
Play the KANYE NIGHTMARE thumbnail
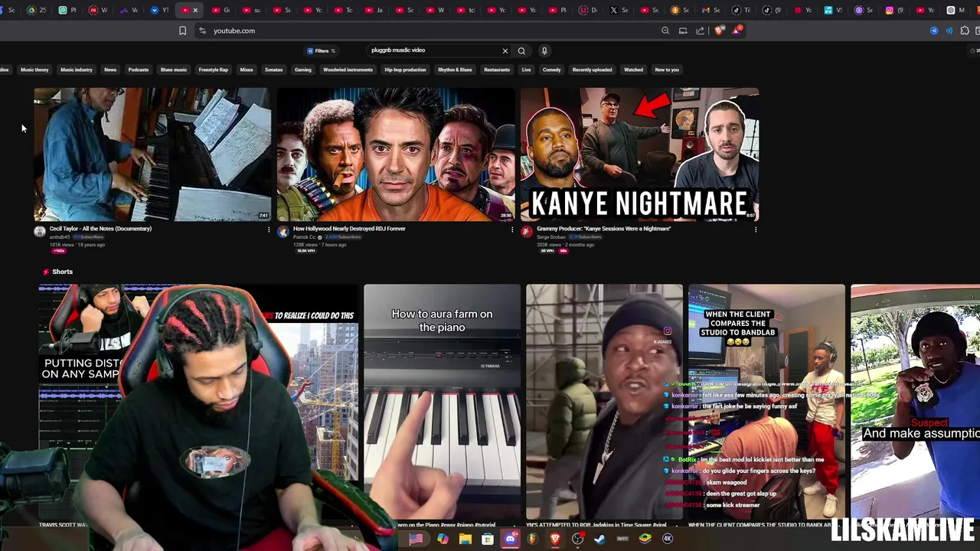pos(639,154)
